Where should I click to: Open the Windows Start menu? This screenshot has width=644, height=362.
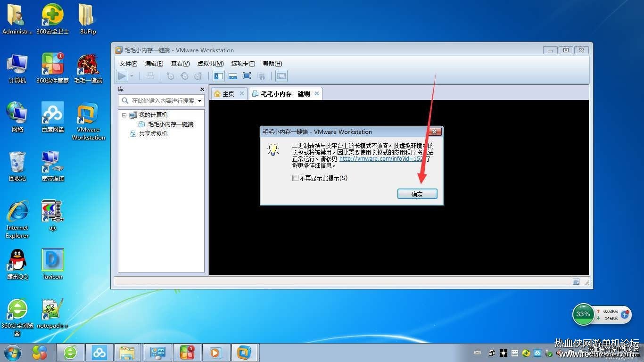point(12,352)
